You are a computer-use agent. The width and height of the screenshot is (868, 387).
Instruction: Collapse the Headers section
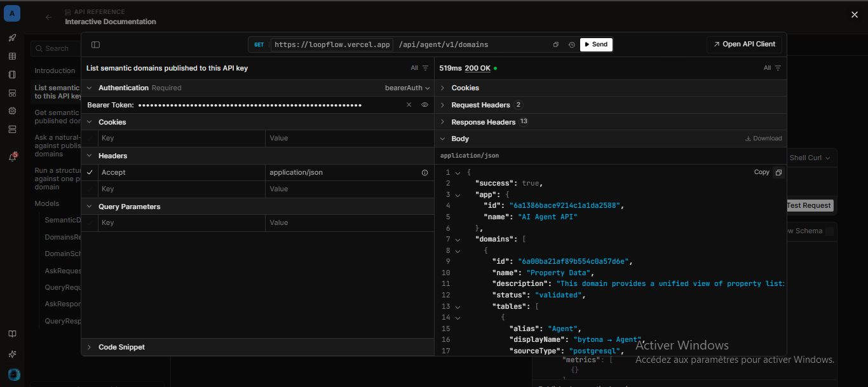coord(90,156)
